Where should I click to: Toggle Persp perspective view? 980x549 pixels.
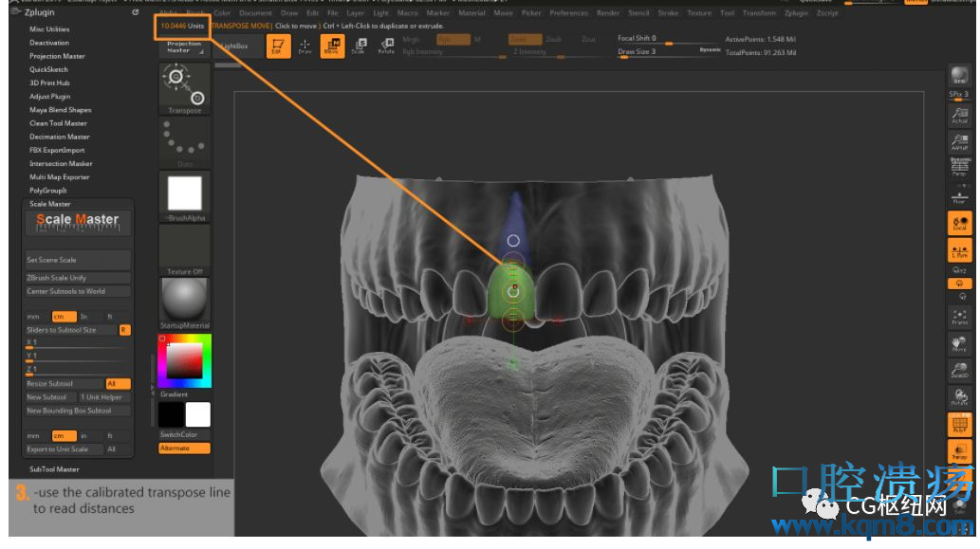click(959, 167)
